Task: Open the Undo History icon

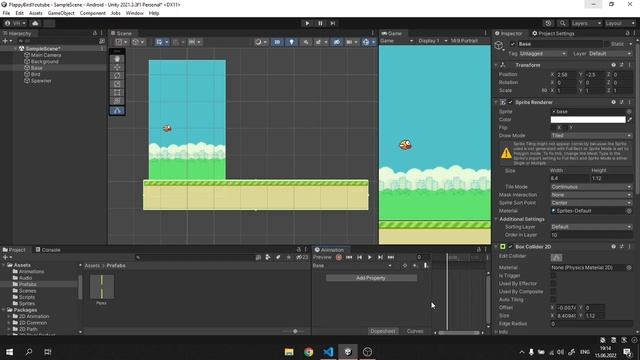Action: tap(548, 23)
